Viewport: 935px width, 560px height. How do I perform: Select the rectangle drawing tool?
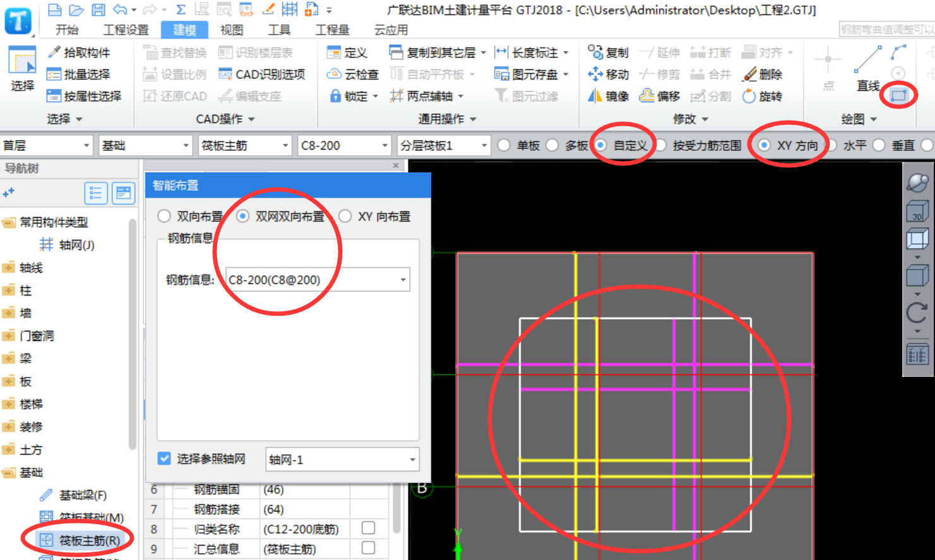coord(898,95)
